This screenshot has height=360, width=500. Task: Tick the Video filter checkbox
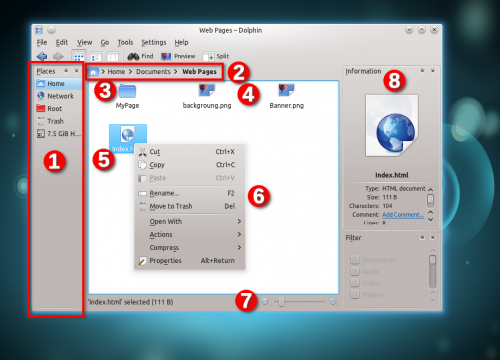click(x=355, y=283)
